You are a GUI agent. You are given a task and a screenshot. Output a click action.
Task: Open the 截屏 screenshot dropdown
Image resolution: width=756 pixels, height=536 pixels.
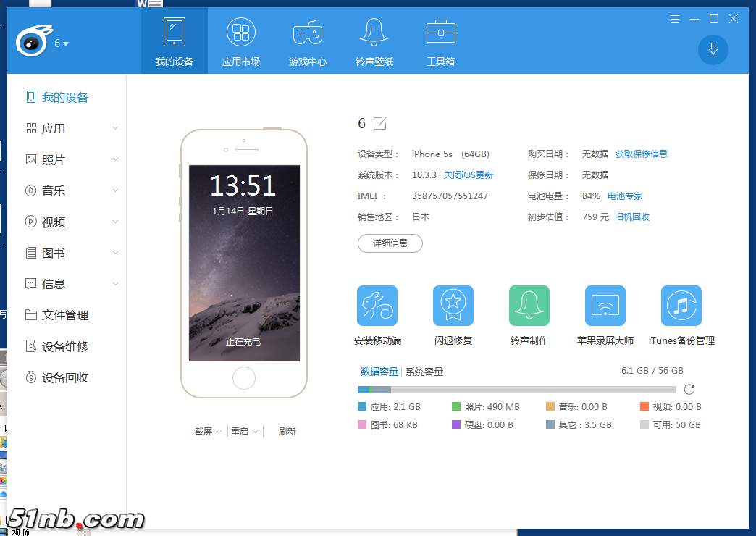point(208,431)
